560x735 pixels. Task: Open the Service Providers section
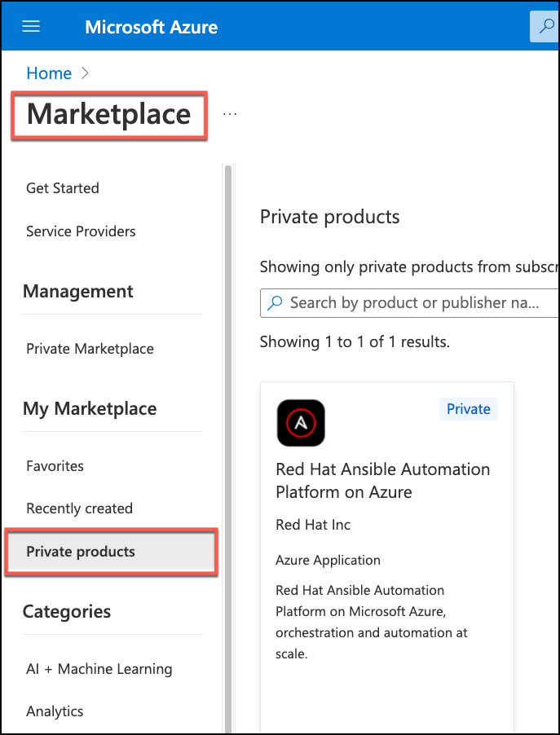click(81, 231)
